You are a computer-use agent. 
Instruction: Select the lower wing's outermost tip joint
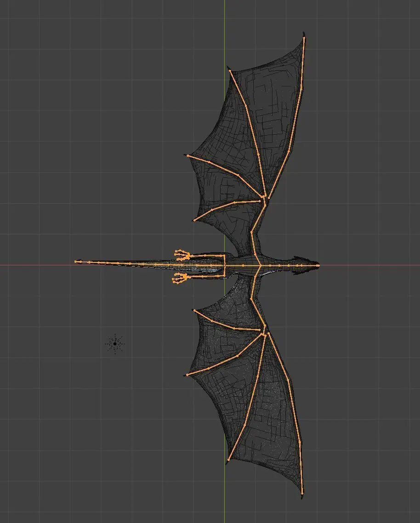coord(302,494)
